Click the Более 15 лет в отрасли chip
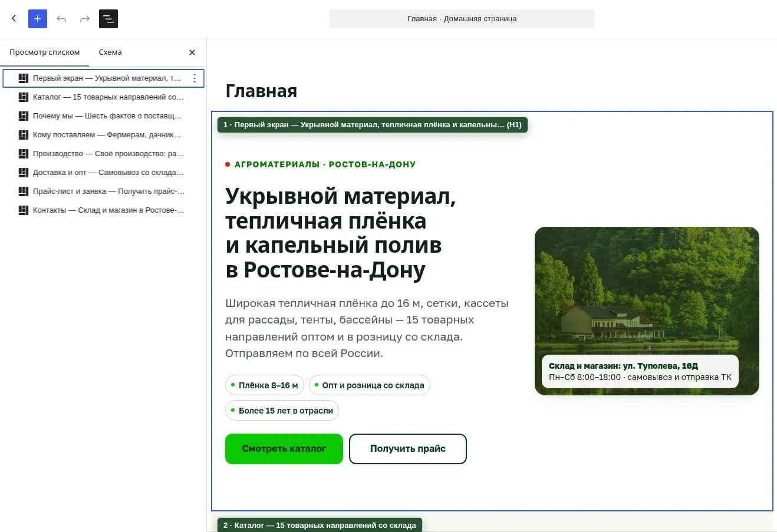777x532 pixels. 282,411
